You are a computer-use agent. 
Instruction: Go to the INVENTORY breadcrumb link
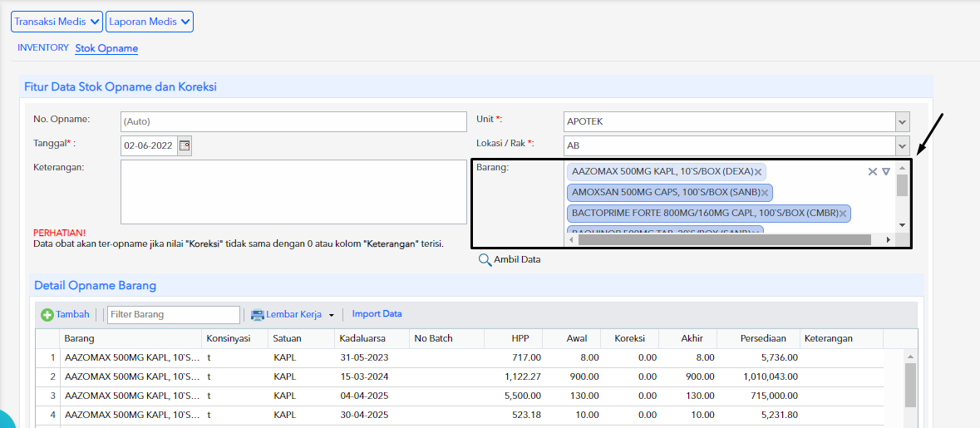coord(43,47)
